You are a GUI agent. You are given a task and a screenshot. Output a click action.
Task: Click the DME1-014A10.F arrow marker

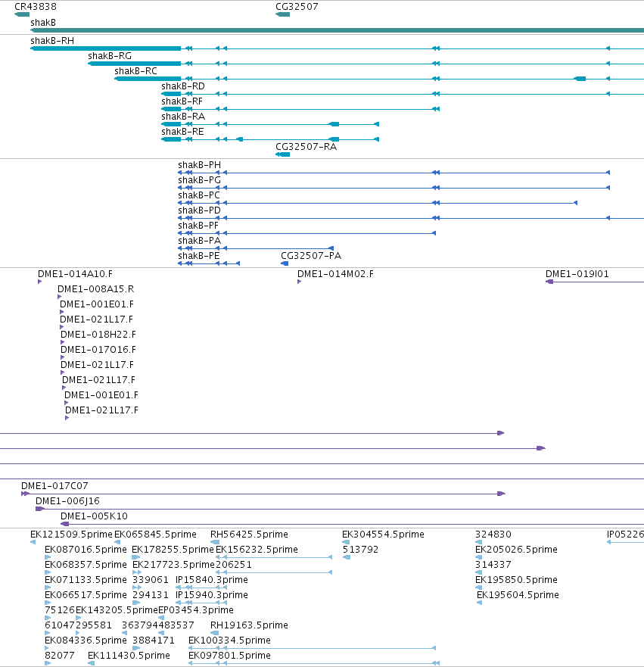[40, 282]
